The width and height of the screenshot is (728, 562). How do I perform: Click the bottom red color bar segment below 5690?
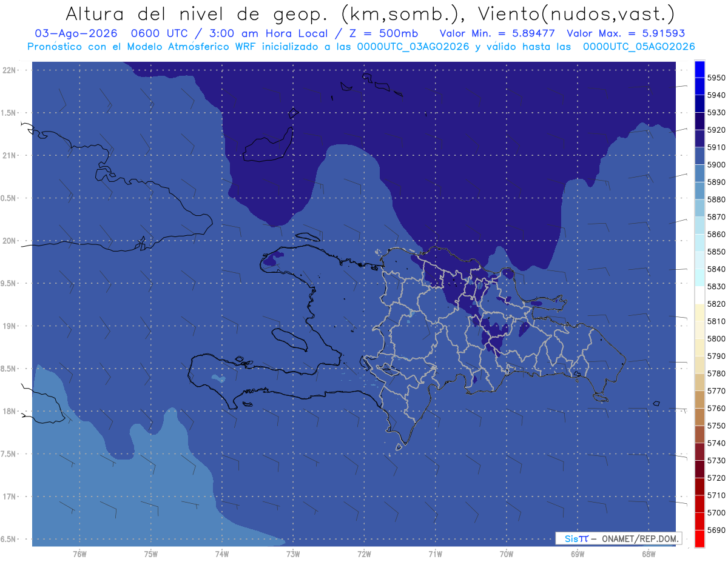pos(699,539)
